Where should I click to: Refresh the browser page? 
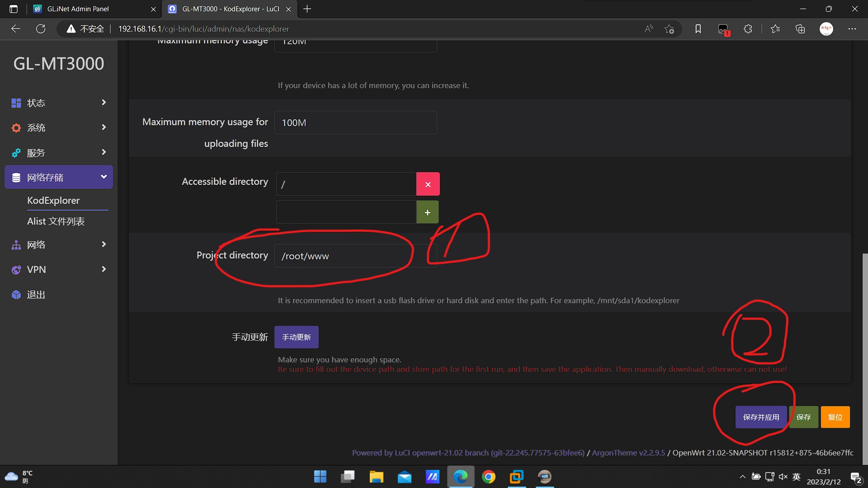coord(41,29)
